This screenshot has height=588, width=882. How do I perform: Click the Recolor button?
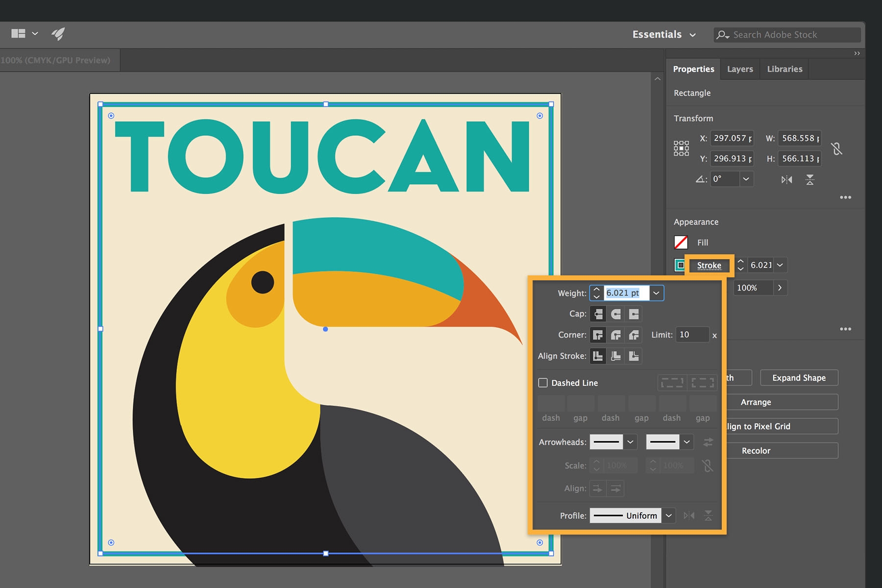(756, 451)
